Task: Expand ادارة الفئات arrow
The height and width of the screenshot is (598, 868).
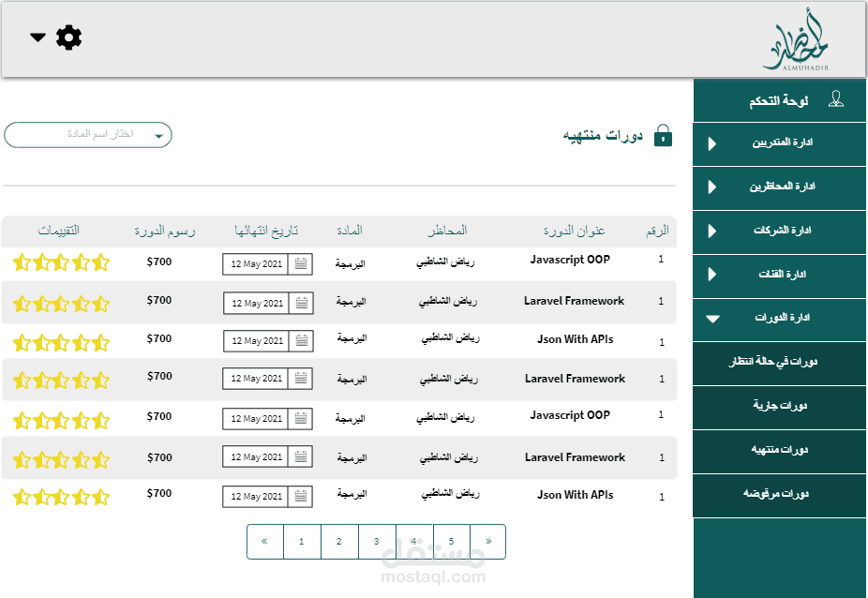Action: click(x=711, y=275)
